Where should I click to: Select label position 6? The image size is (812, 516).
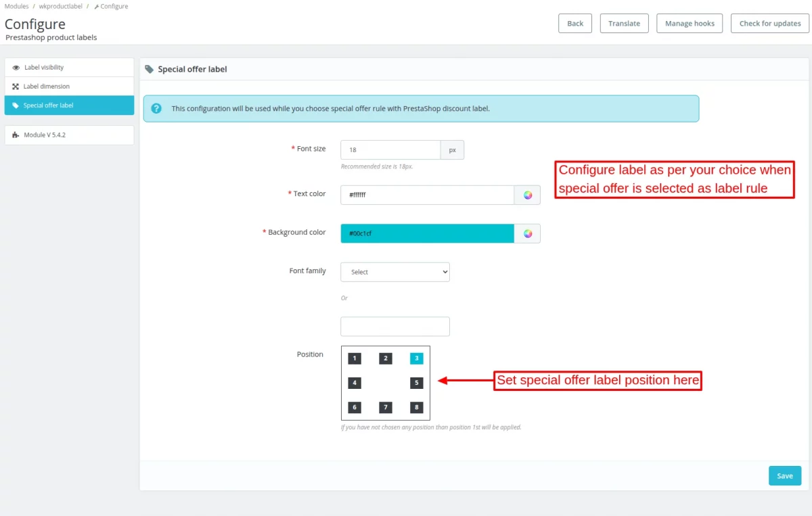tap(355, 407)
